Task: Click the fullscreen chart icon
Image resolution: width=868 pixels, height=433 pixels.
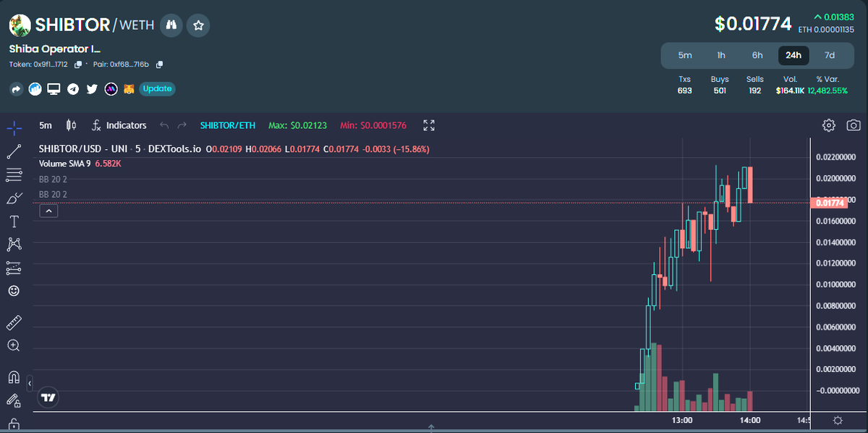Action: click(x=429, y=125)
